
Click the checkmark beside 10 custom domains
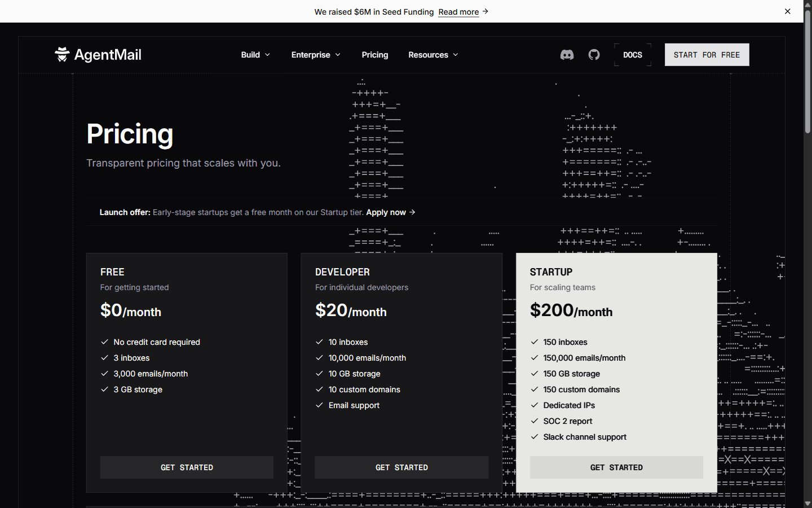(319, 389)
